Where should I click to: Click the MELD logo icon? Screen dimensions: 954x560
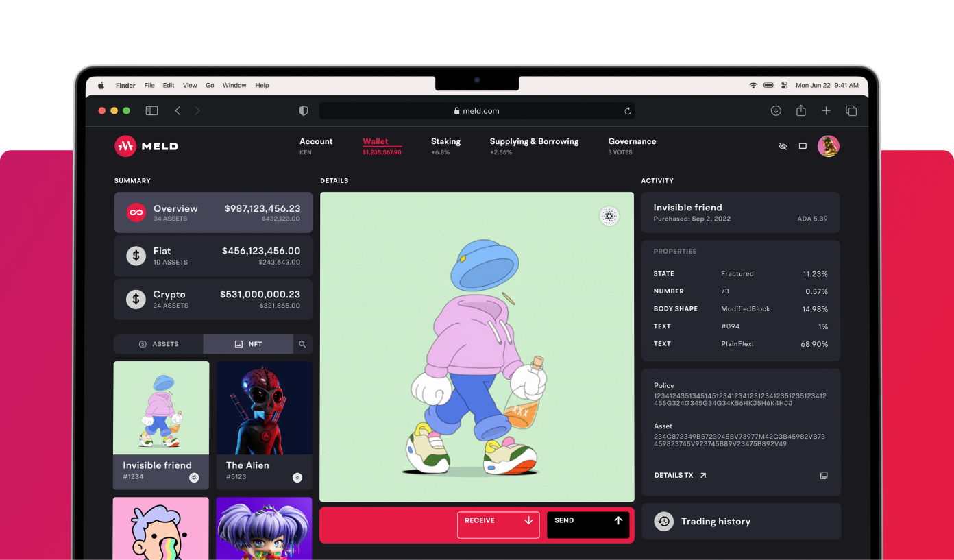pos(125,146)
